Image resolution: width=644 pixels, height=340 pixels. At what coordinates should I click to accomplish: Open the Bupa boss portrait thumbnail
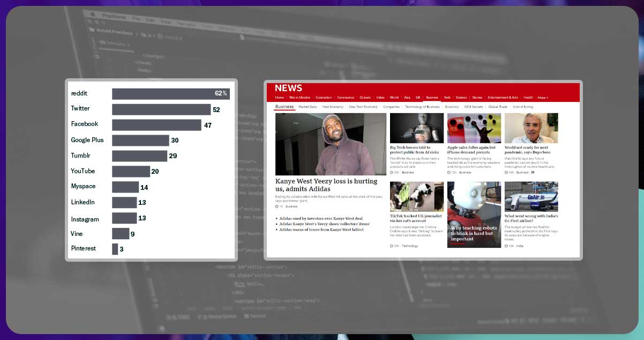531,128
